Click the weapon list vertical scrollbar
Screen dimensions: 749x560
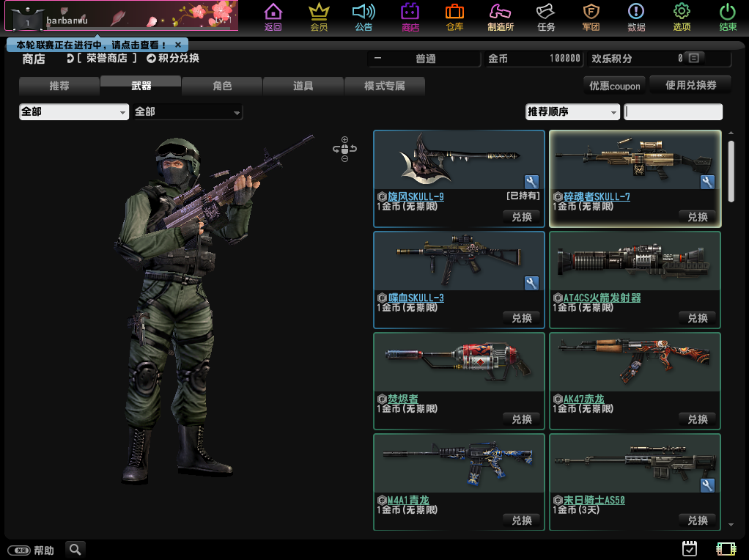click(x=731, y=172)
